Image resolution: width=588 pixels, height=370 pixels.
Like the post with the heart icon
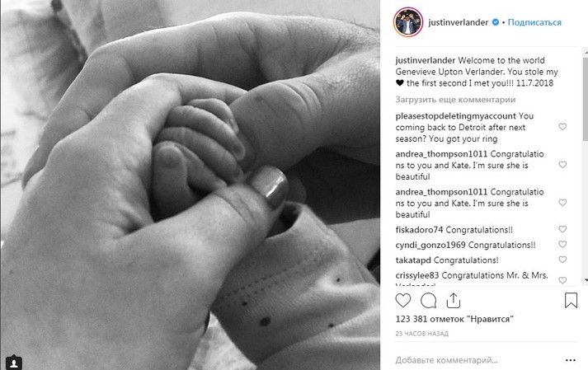(x=403, y=301)
